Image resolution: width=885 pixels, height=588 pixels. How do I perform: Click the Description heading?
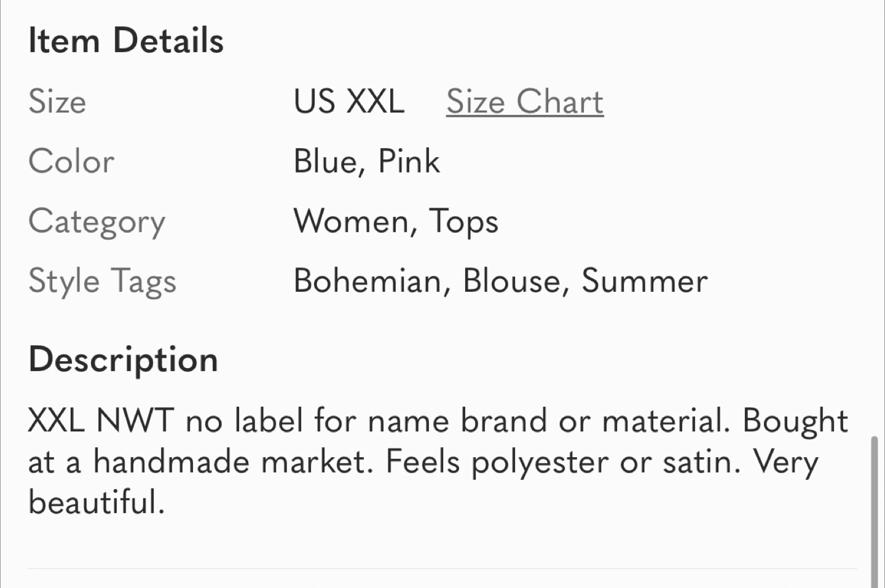pyautogui.click(x=123, y=359)
